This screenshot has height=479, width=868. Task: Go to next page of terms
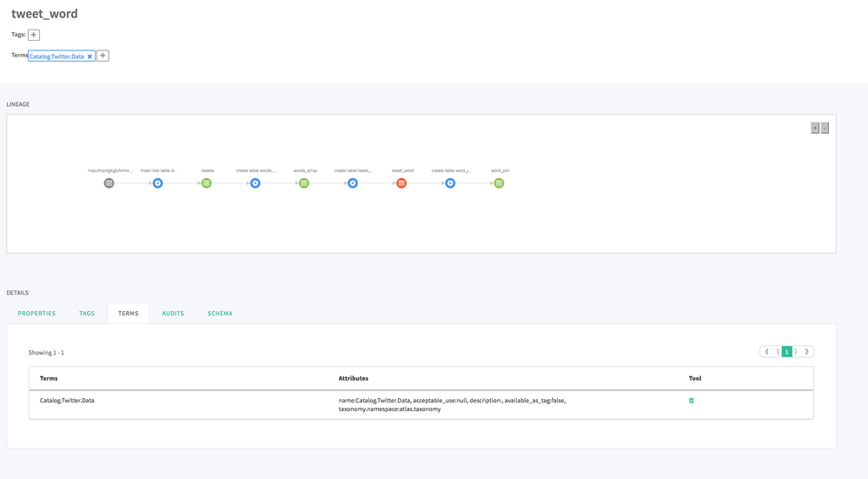tap(796, 351)
